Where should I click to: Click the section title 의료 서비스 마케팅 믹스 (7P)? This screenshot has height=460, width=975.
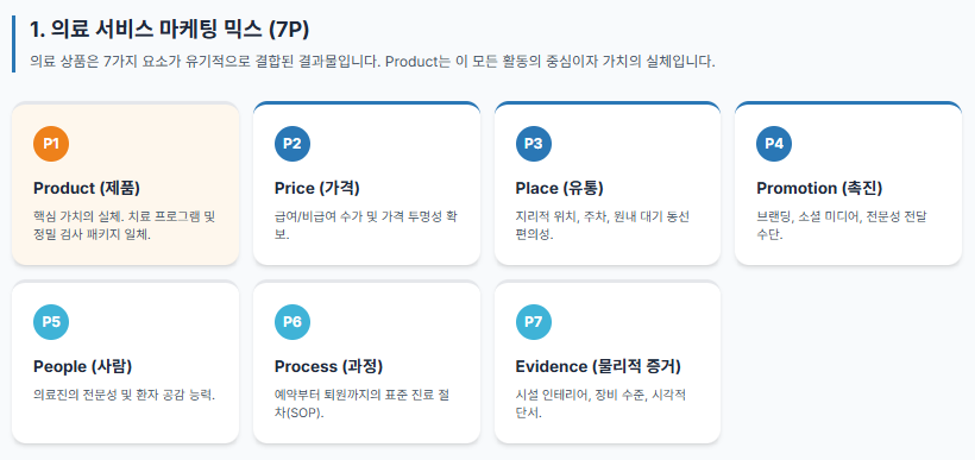coord(169,30)
